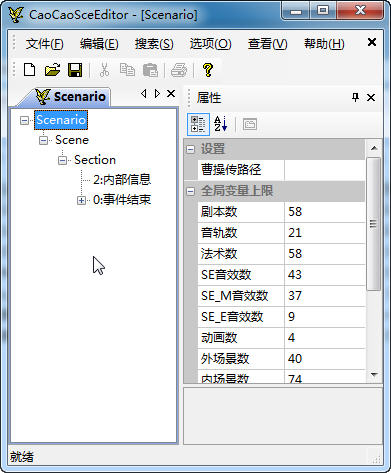Collapse the 全局变量上限 property category
This screenshot has height=473, width=391.
[190, 191]
